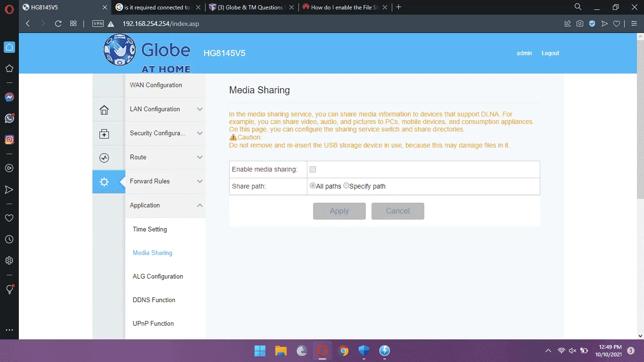644x362 pixels.
Task: Open the lightbulb tips icon in sidebar
Action: click(x=9, y=289)
